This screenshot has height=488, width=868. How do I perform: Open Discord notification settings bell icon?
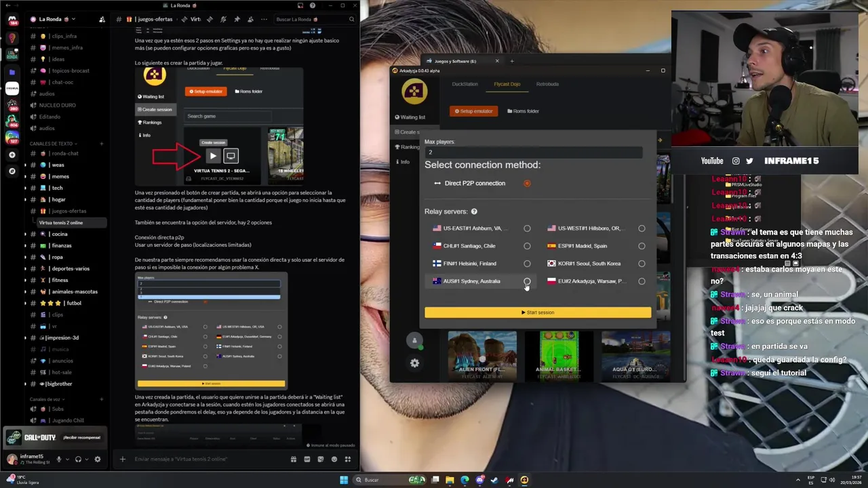tap(223, 19)
